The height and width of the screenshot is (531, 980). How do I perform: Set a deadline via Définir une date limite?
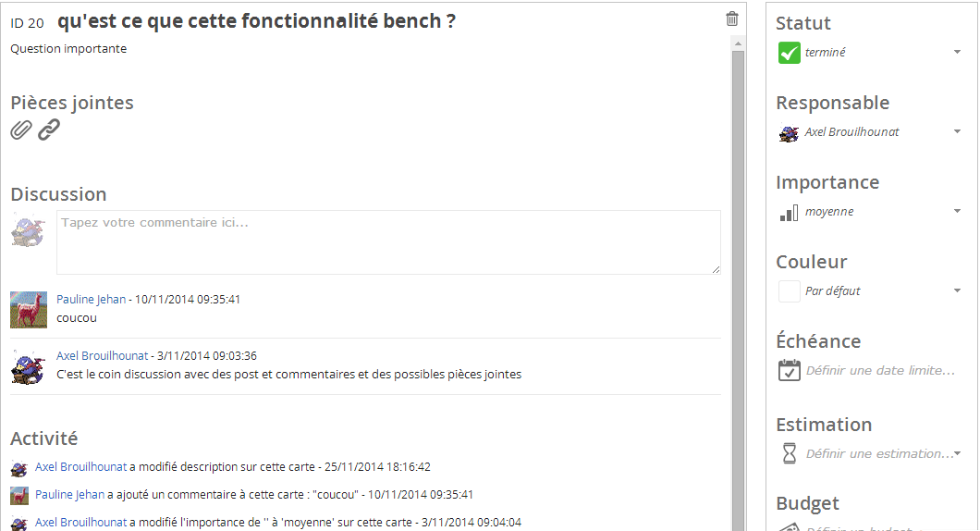pyautogui.click(x=881, y=370)
